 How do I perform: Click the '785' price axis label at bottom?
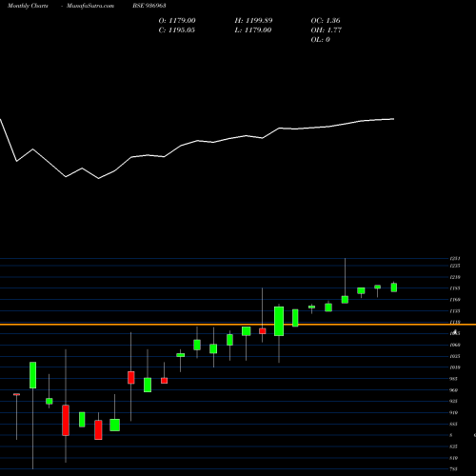pos(454,469)
